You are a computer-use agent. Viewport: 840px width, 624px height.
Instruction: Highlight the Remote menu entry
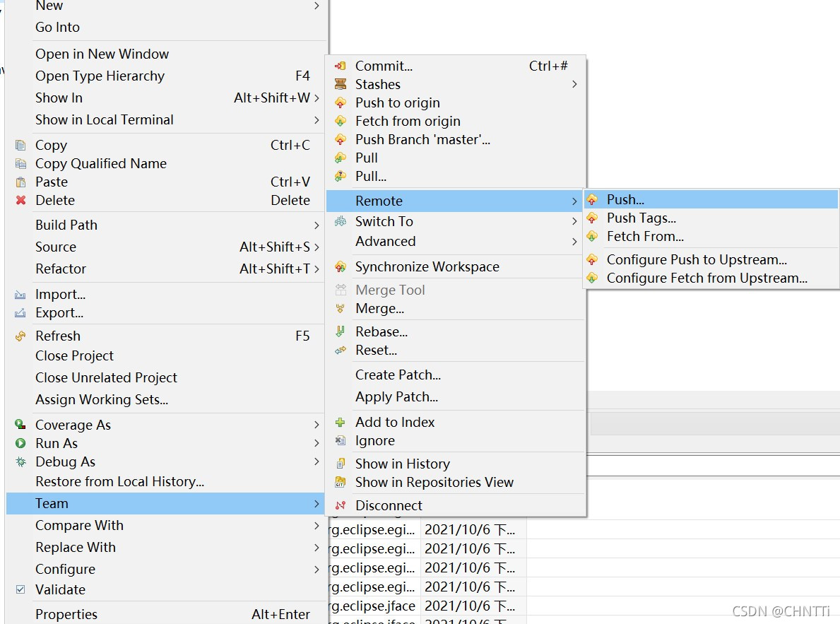(x=454, y=201)
